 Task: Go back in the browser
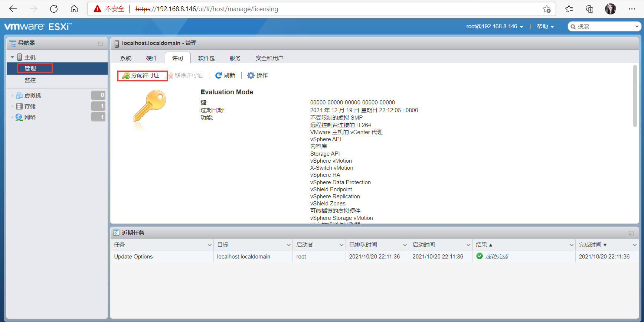(13, 9)
